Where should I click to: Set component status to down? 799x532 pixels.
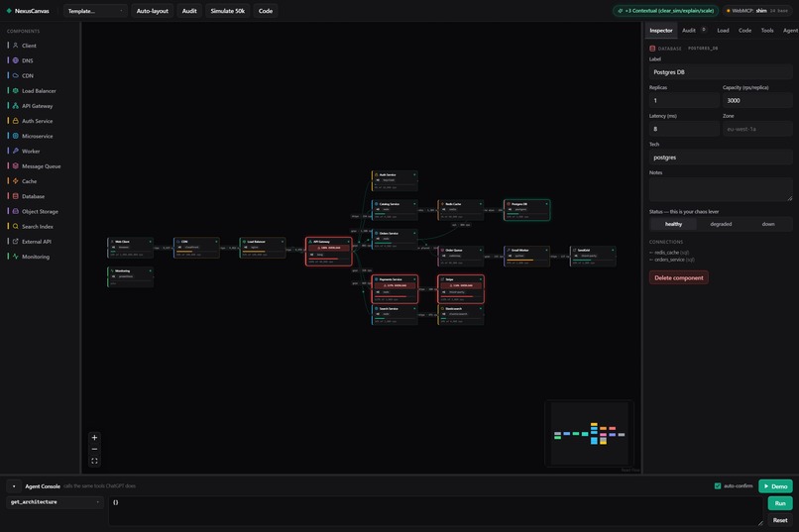768,224
